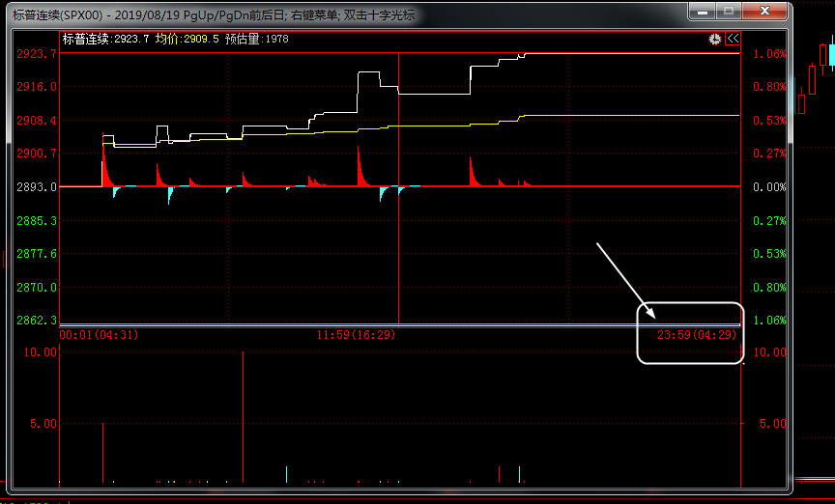
Task: Click the red 1.06% percentage label
Action: 769,54
